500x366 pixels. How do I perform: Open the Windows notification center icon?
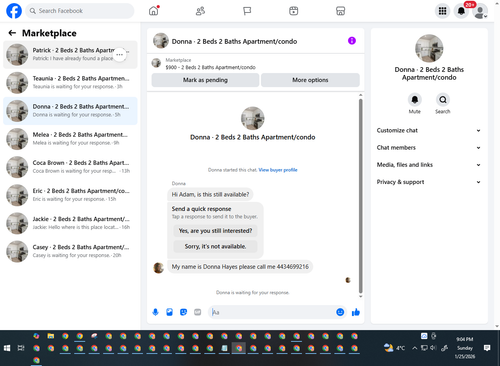pos(487,348)
